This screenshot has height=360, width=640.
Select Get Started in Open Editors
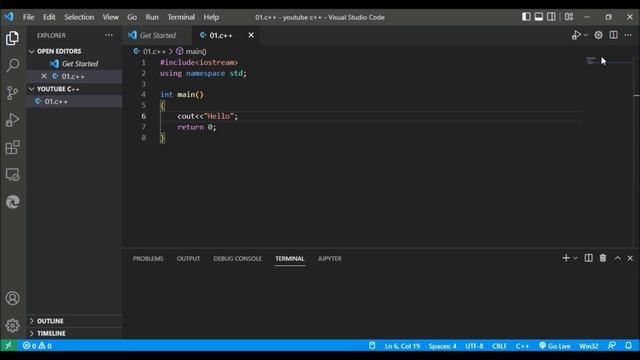[75, 64]
